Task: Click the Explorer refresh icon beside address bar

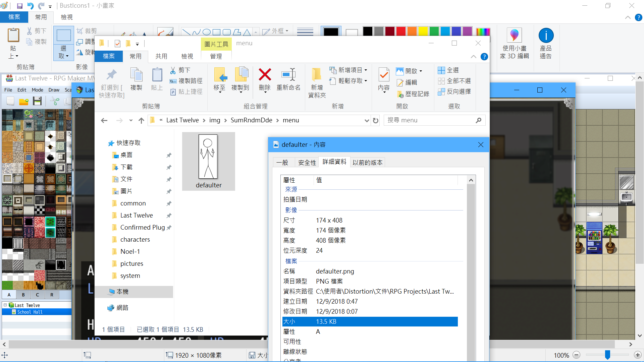Action: [376, 120]
